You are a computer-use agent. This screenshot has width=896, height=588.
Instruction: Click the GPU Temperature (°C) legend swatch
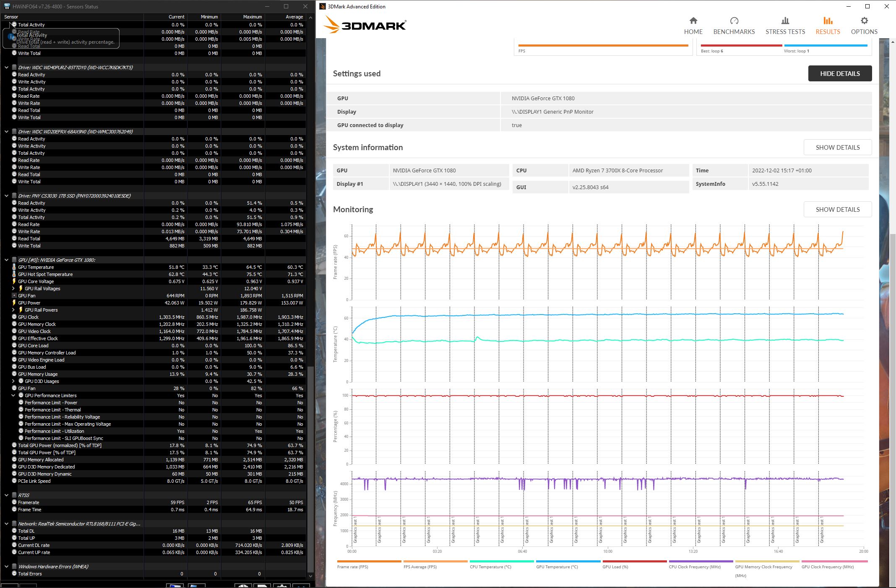click(x=568, y=561)
